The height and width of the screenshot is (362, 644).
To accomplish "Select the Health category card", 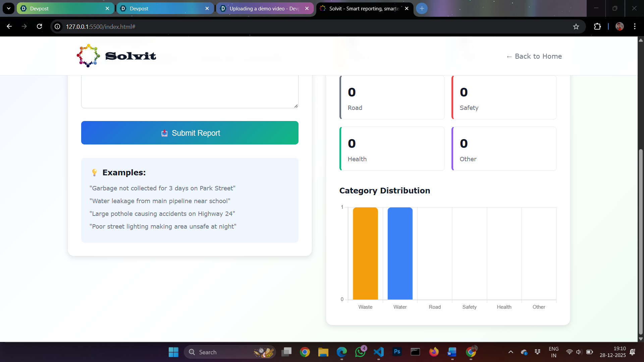I will point(392,148).
